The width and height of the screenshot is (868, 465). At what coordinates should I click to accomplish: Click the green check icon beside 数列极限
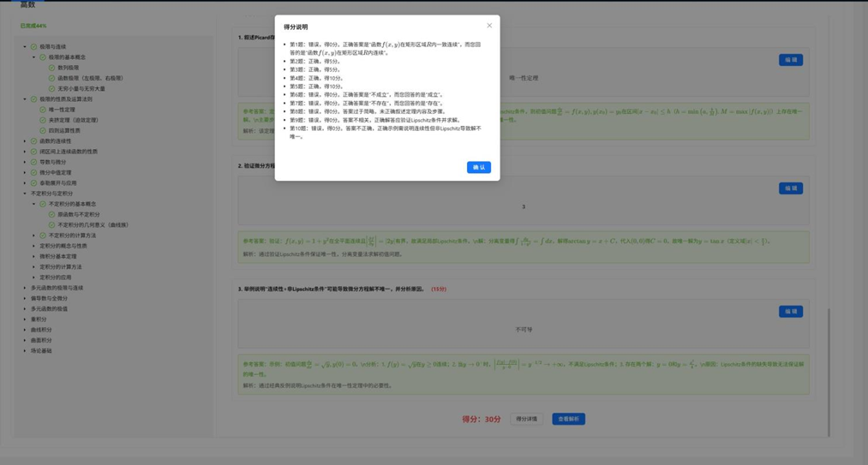(x=51, y=68)
